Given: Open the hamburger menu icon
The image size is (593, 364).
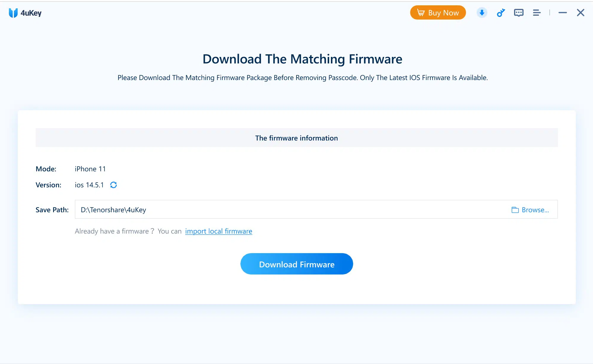Looking at the screenshot, I should click(537, 13).
